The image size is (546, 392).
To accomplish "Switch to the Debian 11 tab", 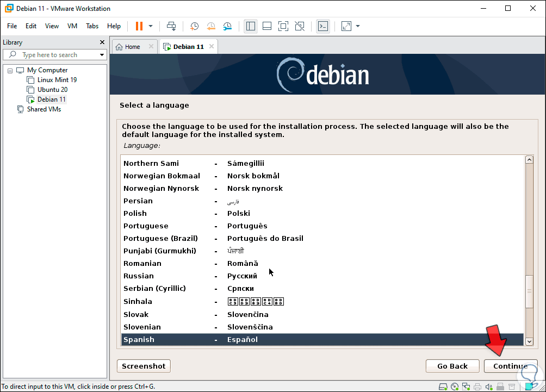I will pyautogui.click(x=188, y=47).
